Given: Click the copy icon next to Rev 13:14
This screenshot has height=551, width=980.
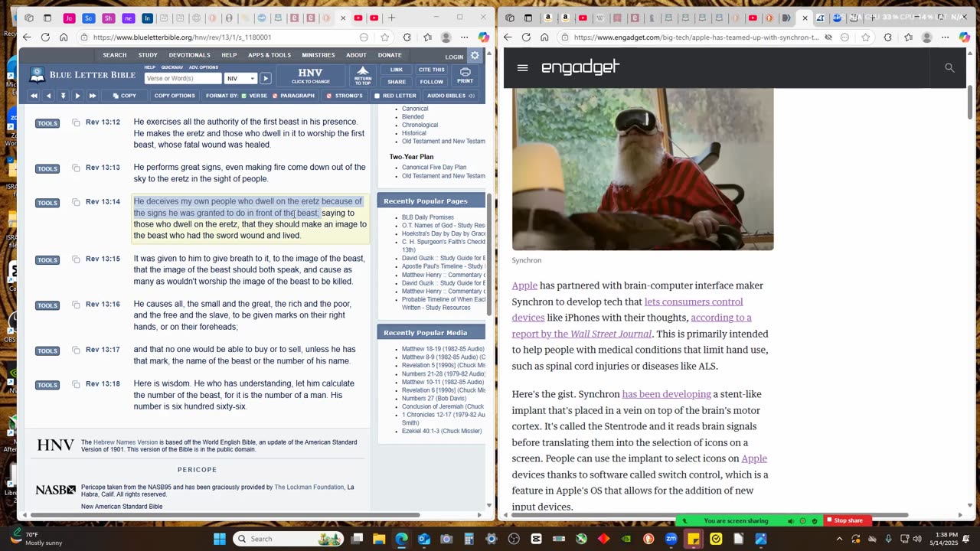Looking at the screenshot, I should (x=76, y=202).
